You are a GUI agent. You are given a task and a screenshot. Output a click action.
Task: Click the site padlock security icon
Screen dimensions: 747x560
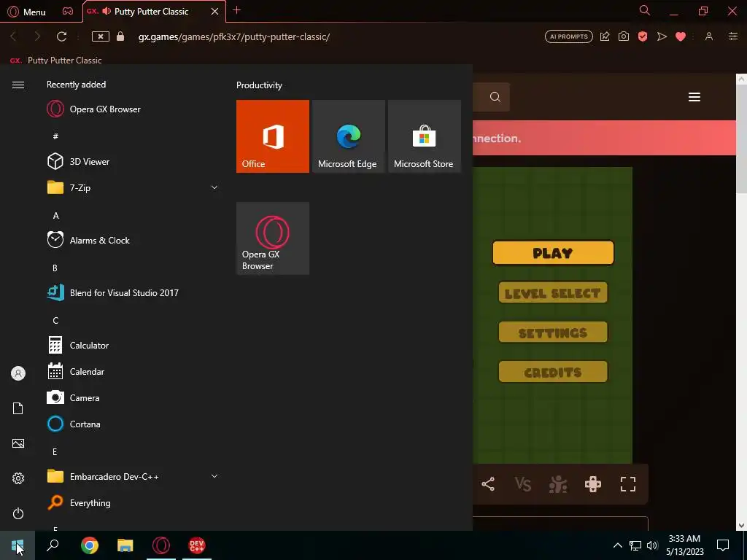click(x=120, y=36)
